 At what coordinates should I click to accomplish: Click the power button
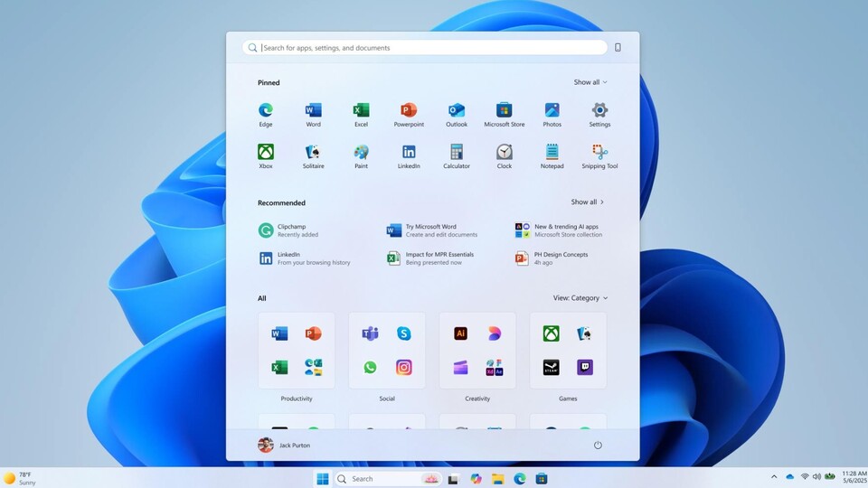598,446
